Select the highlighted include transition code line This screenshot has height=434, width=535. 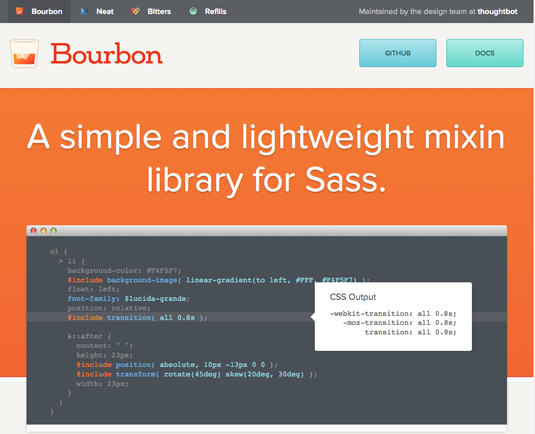tap(138, 317)
